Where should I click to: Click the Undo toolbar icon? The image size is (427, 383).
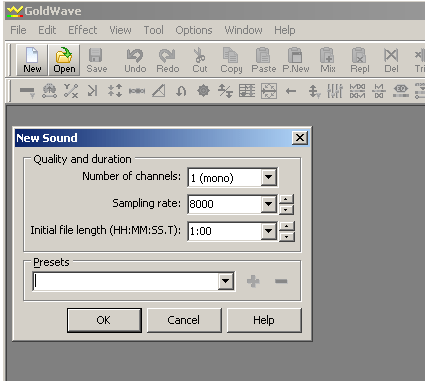(x=135, y=60)
